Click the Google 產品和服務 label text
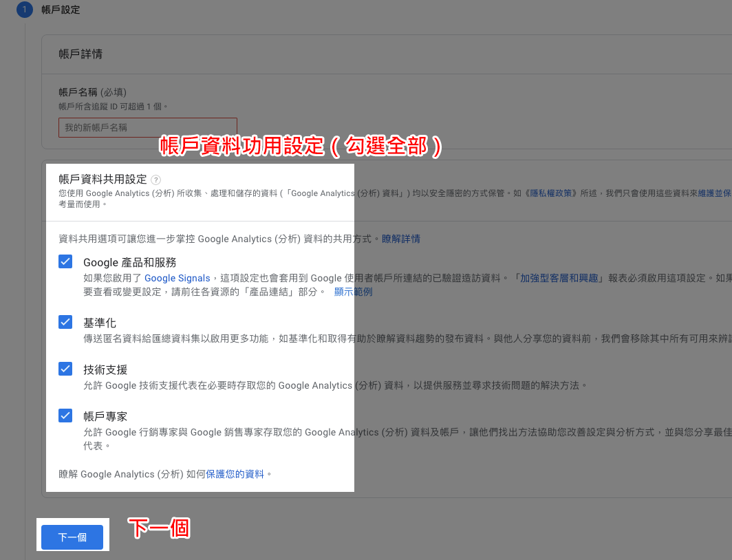The image size is (732, 560). click(130, 263)
